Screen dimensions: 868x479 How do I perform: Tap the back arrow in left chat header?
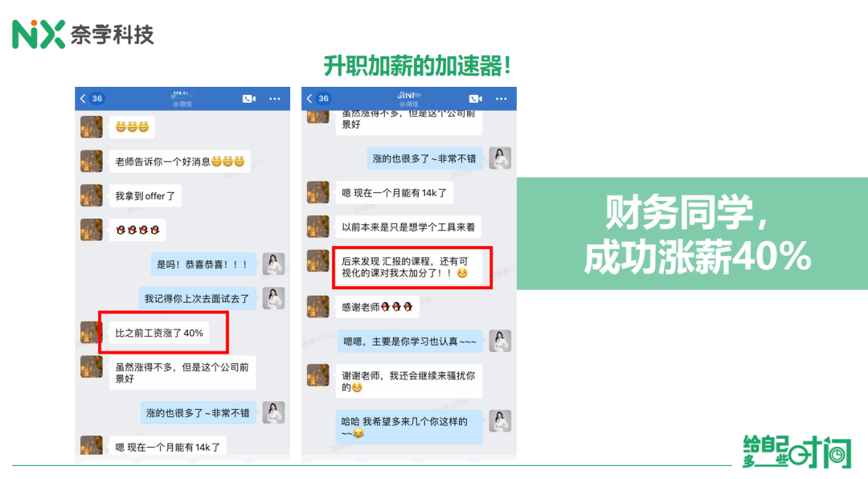83,99
